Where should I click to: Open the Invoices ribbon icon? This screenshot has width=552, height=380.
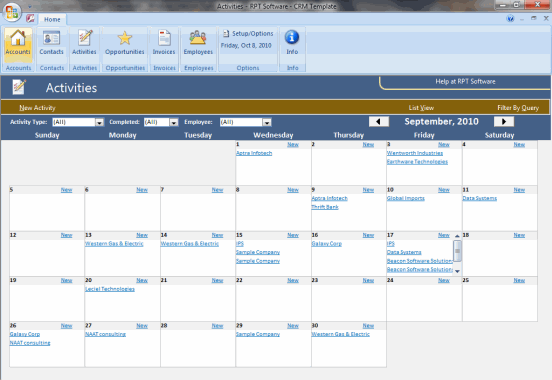pos(164,42)
